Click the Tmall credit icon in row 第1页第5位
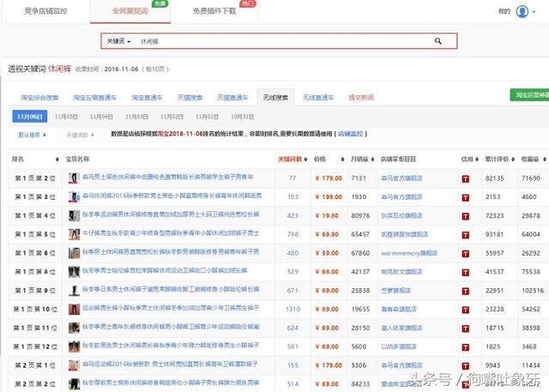The image size is (549, 392). tap(465, 235)
